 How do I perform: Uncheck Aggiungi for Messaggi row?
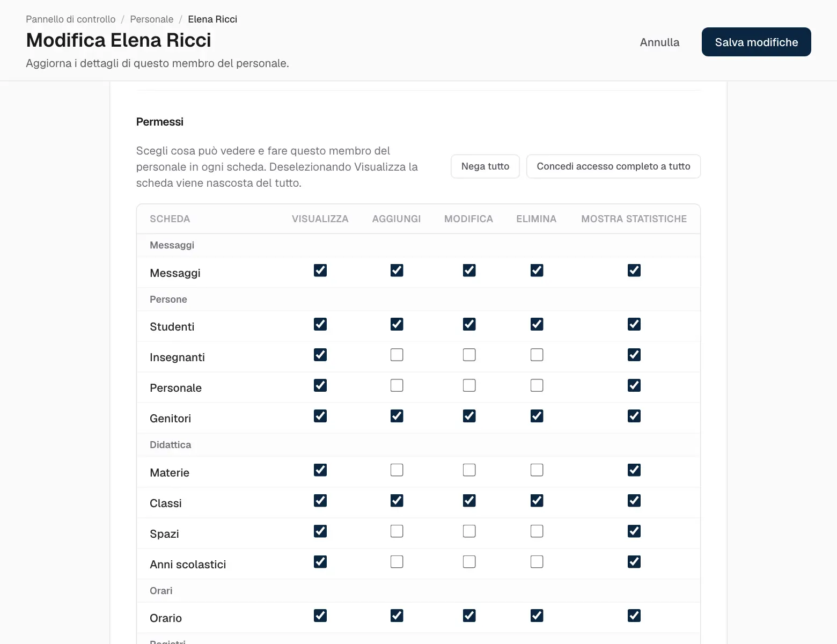[397, 270]
